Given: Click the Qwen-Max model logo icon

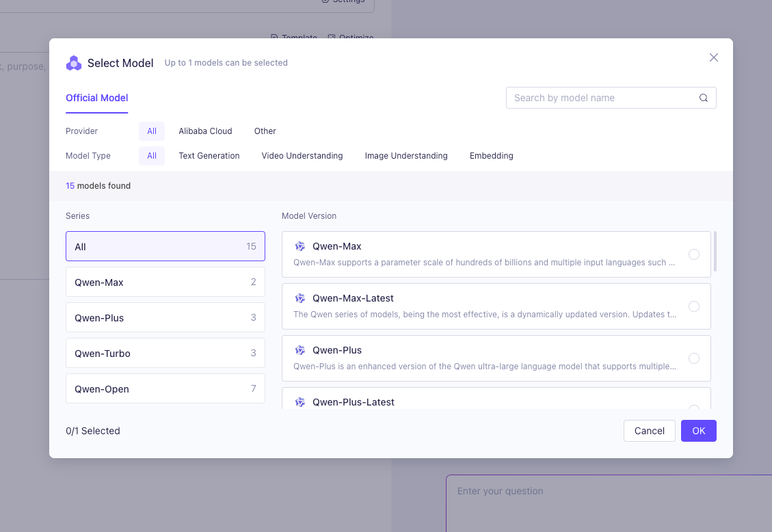Looking at the screenshot, I should tap(300, 246).
